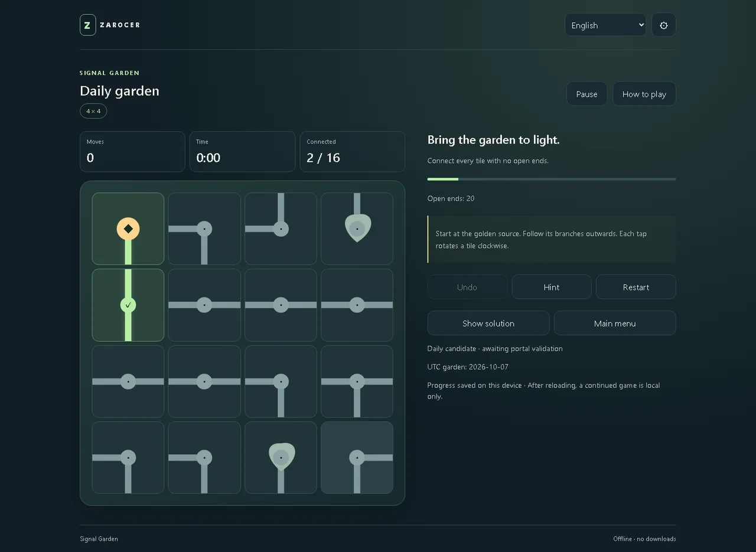Screen dimensions: 756x552
Task: Click the greyed-out Undo button
Action: [x=467, y=287]
